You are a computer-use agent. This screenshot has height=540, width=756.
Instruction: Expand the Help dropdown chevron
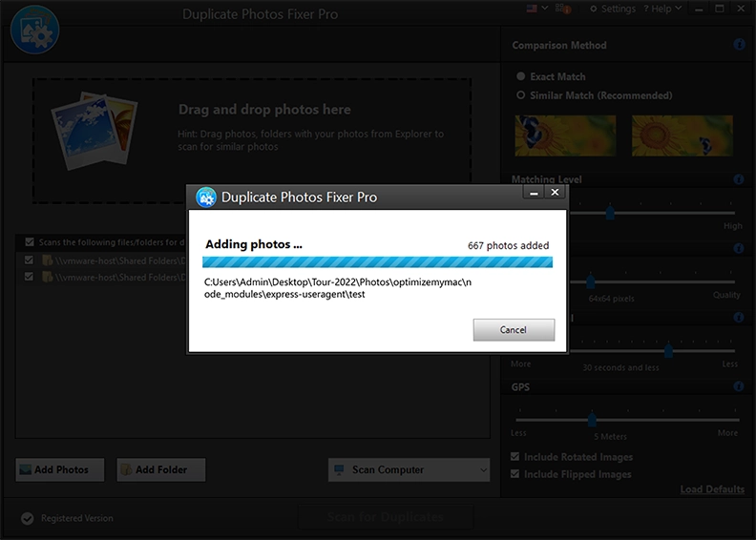coord(679,8)
